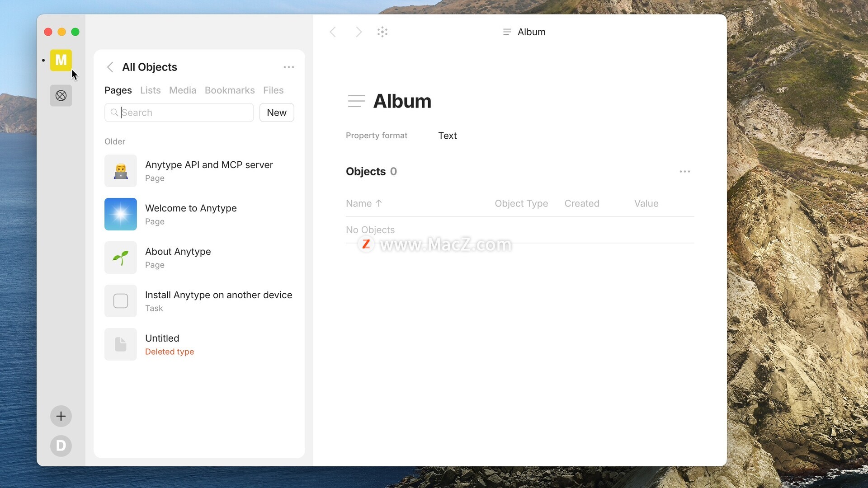
Task: Click the Value column header
Action: [x=646, y=203]
